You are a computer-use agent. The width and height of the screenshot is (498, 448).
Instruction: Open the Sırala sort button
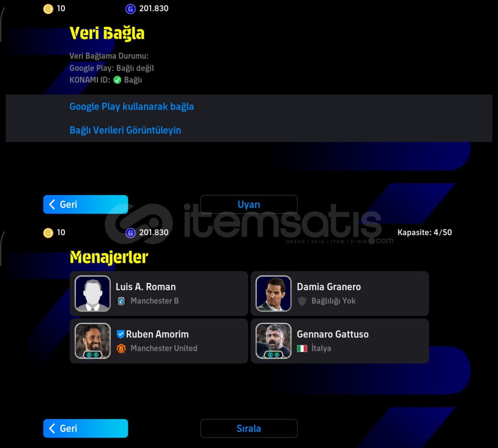click(249, 429)
